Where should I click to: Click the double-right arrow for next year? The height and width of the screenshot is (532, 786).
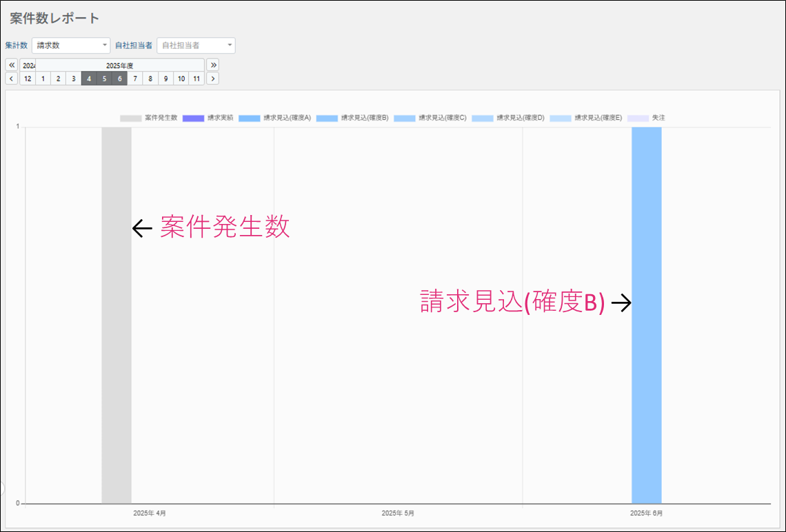[x=213, y=65]
